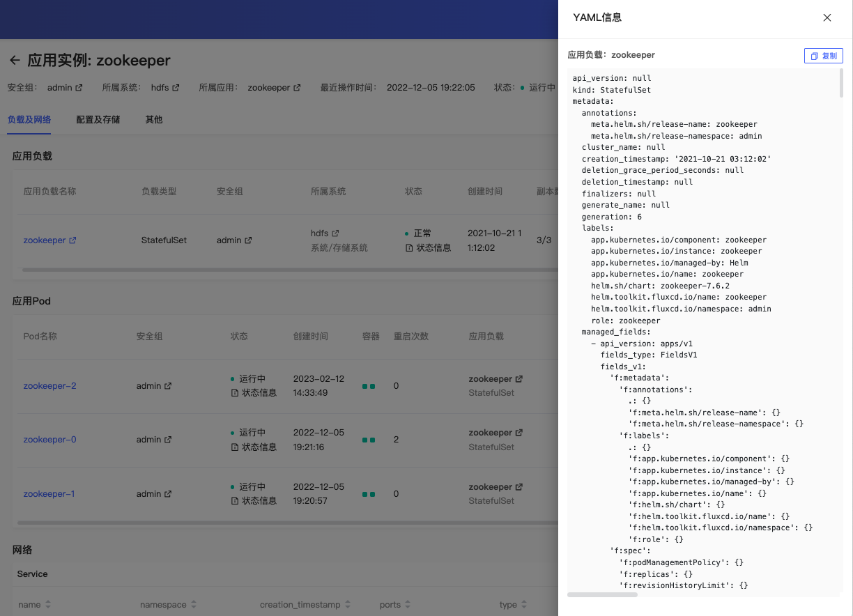Viewport: 853px width, 616px height.
Task: Click the 'generation: 6' YAML line
Action: (x=612, y=217)
